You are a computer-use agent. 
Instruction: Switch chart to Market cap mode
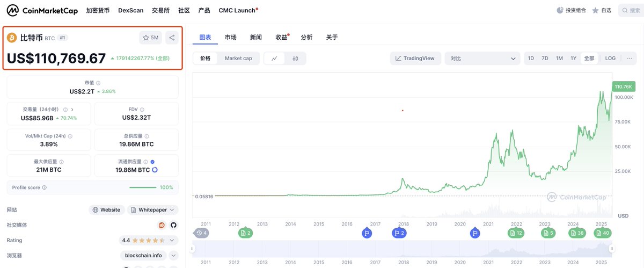coord(238,59)
